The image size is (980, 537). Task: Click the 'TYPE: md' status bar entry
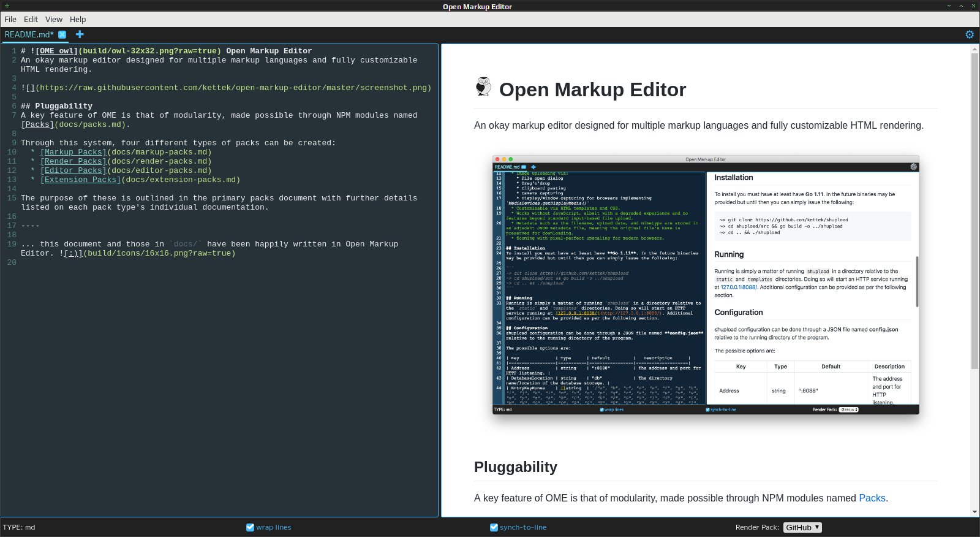pos(19,527)
